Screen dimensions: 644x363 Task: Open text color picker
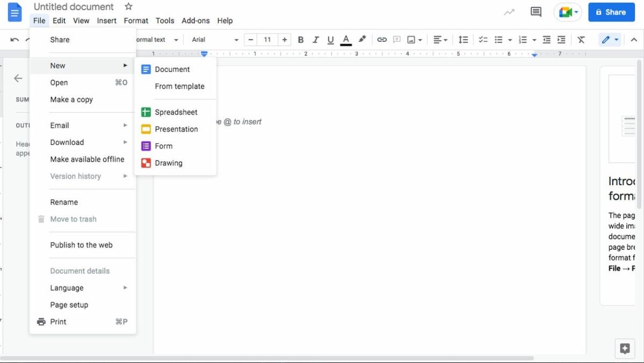tap(346, 40)
